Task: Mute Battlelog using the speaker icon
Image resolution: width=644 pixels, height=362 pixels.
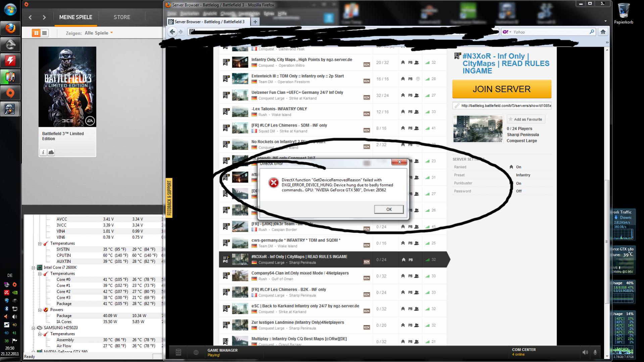Action: [585, 352]
